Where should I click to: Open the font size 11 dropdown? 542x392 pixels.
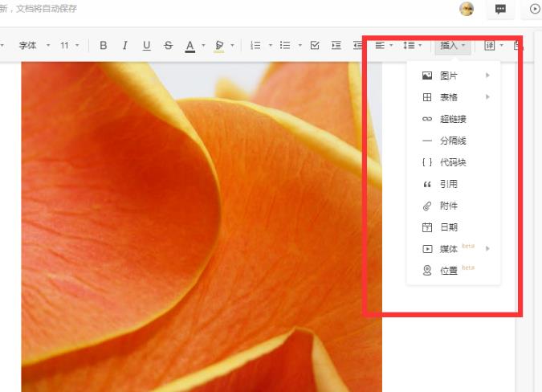point(69,46)
